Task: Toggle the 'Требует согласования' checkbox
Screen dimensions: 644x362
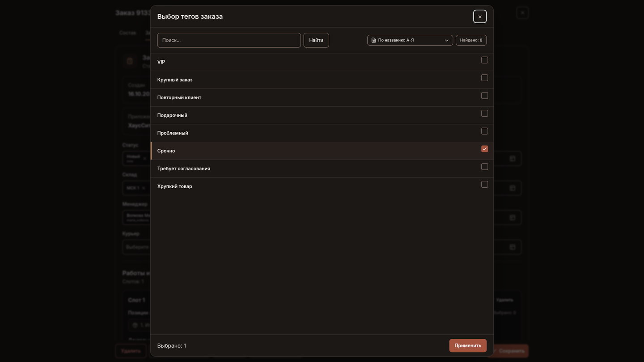Action: [x=484, y=167]
